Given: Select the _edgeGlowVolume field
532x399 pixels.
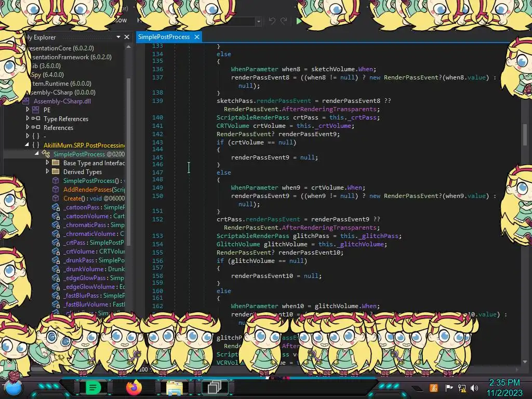Looking at the screenshot, I should click(94, 287).
